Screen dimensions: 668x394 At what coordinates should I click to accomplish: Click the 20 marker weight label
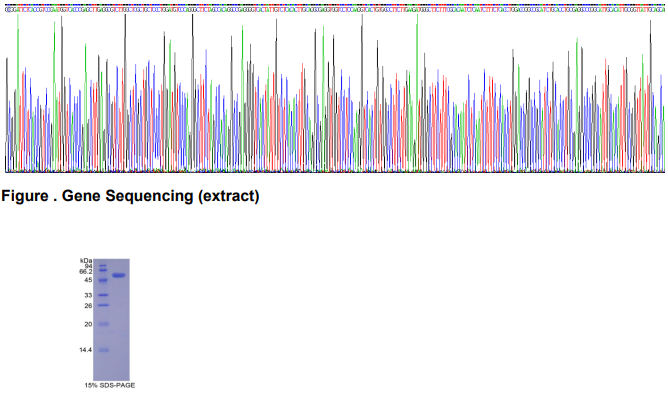pyautogui.click(x=88, y=324)
